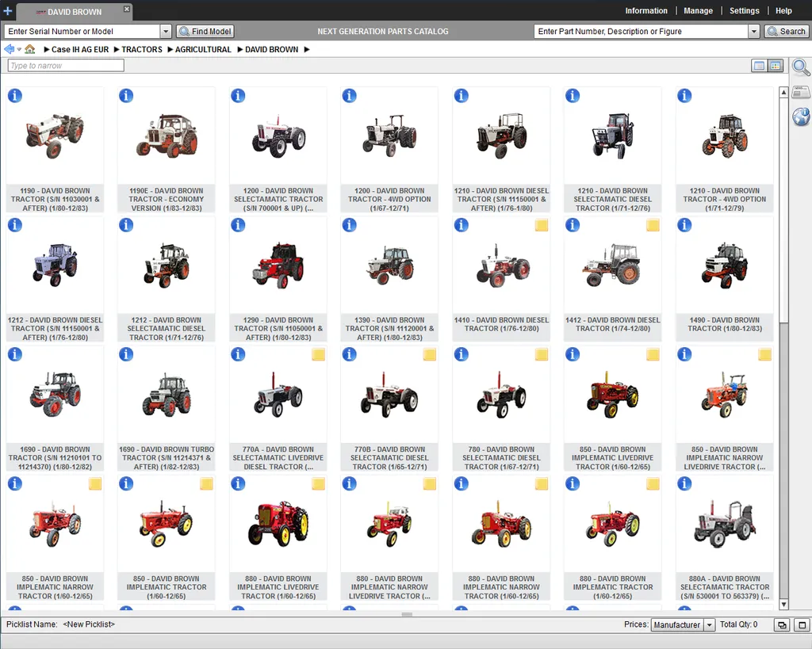Show info for 1190 David Brown tractor
Viewport: 812px width, 649px height.
(x=14, y=96)
